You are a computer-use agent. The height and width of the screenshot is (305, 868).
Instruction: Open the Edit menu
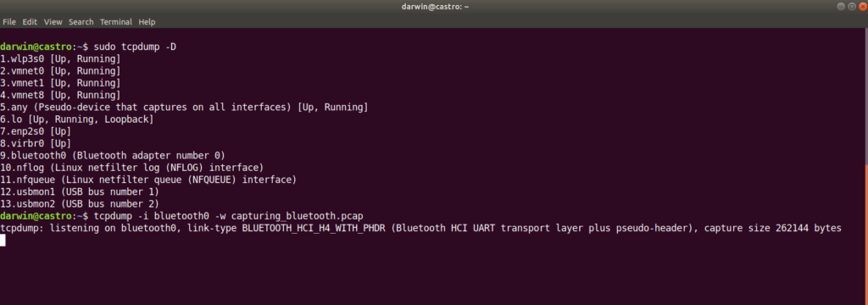30,22
